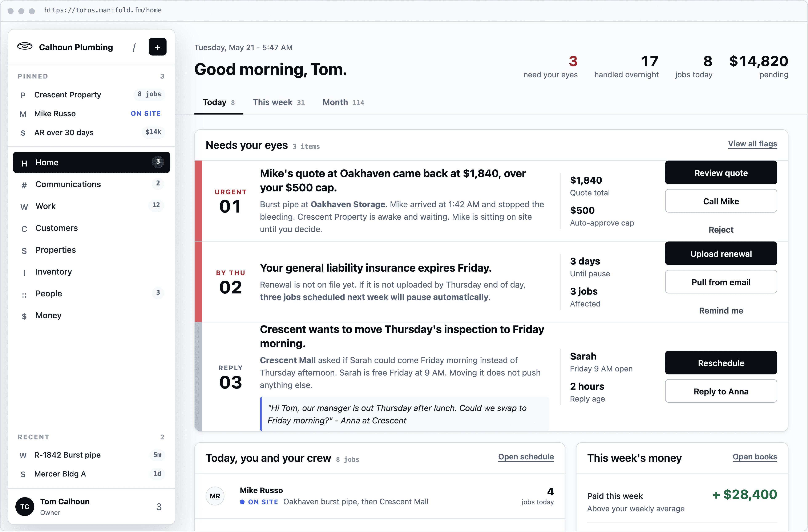Select Home in the sidebar
The width and height of the screenshot is (808, 532).
coord(91,162)
